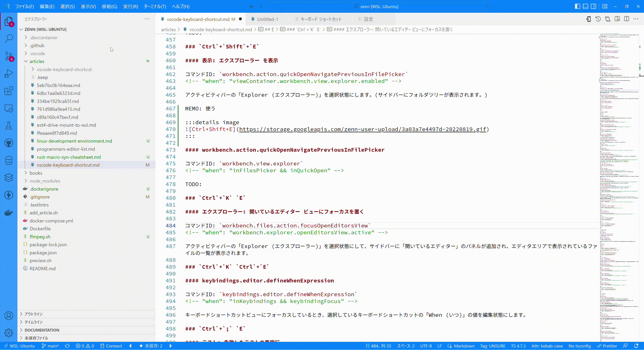This screenshot has height=350, width=644.
Task: Click the sync changes icon in status bar
Action: pos(67,346)
